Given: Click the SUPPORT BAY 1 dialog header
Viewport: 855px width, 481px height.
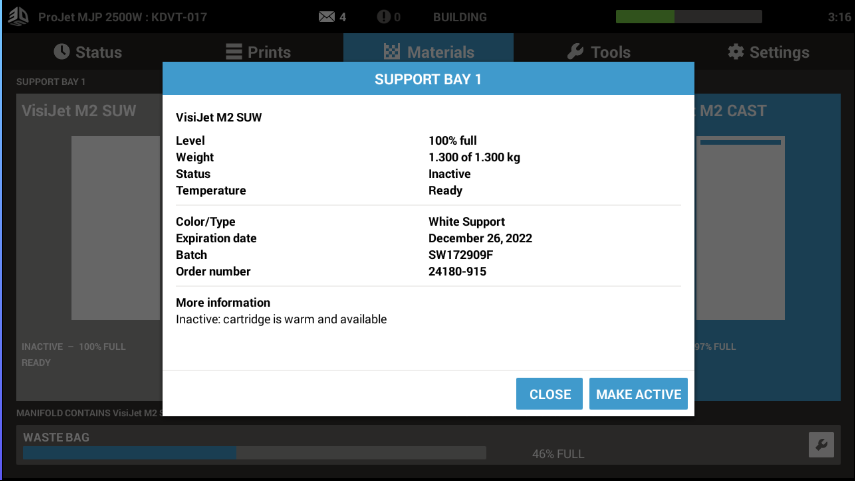Looking at the screenshot, I should pos(428,79).
